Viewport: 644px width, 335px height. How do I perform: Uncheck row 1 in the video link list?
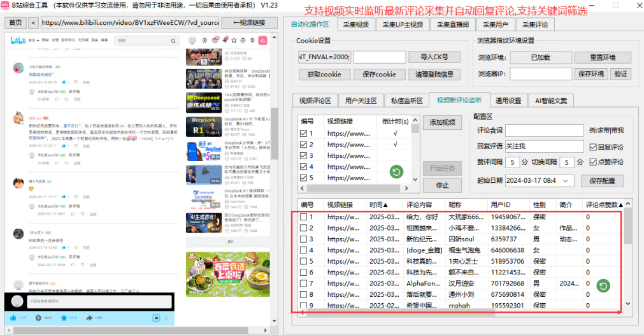[303, 133]
